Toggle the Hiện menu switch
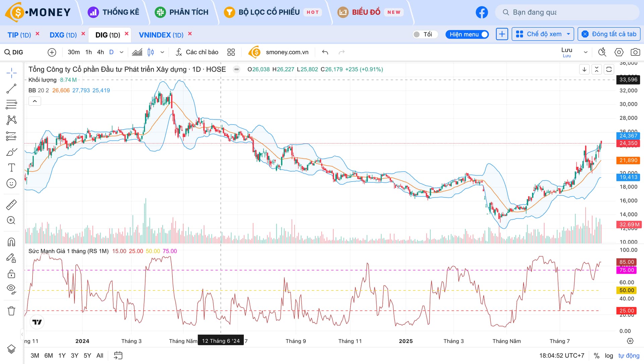Viewport: 644px width, 364px height. pos(484,34)
